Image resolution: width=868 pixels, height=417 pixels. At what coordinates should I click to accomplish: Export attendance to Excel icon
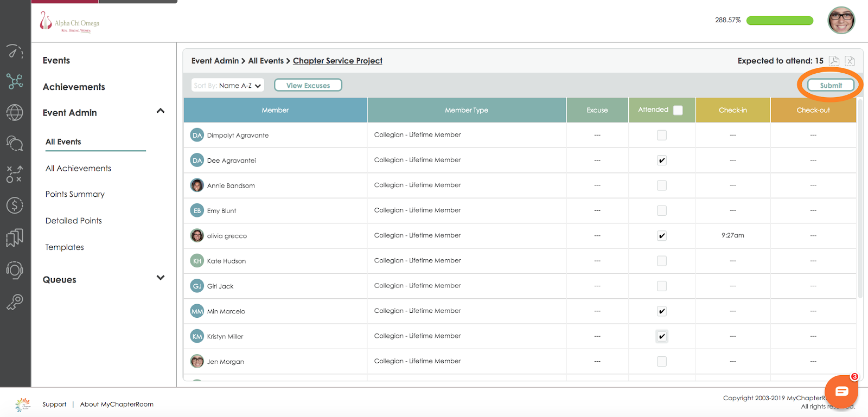[850, 61]
